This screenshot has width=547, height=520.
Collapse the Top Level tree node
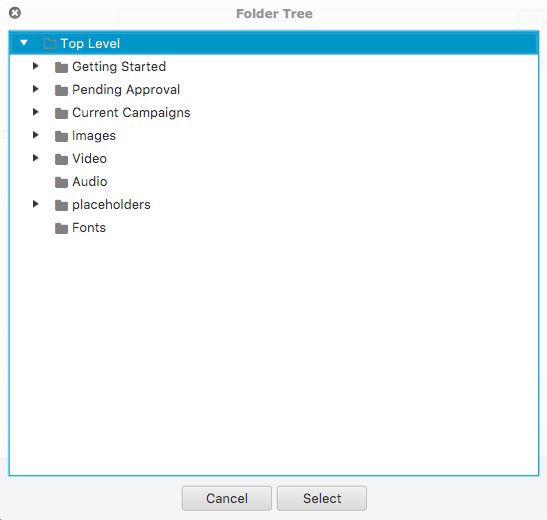tap(24, 43)
